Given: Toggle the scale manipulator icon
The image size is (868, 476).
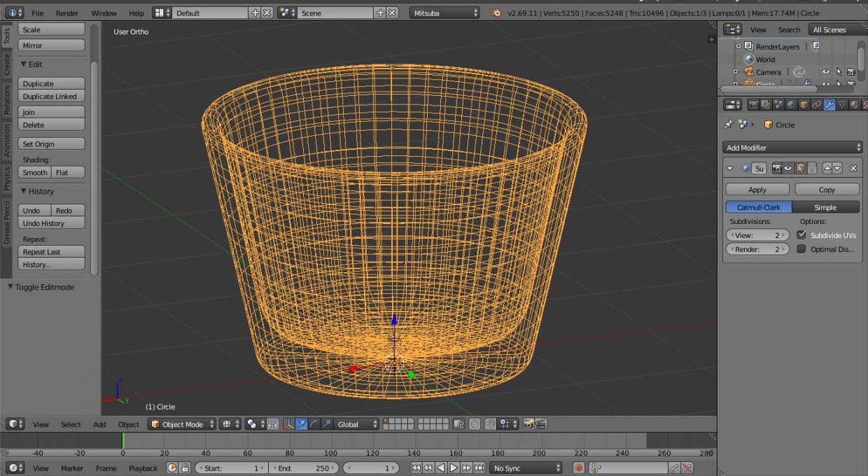Looking at the screenshot, I should coord(326,424).
